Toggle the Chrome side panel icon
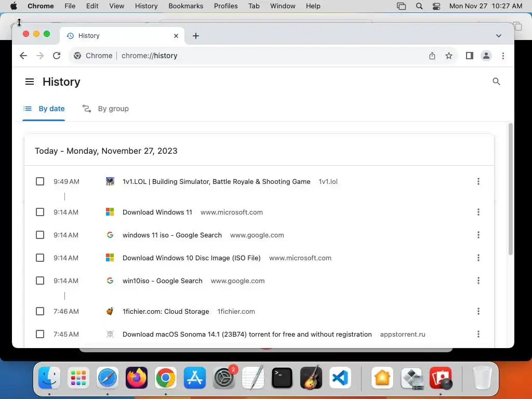Image resolution: width=532 pixels, height=399 pixels. 469,56
